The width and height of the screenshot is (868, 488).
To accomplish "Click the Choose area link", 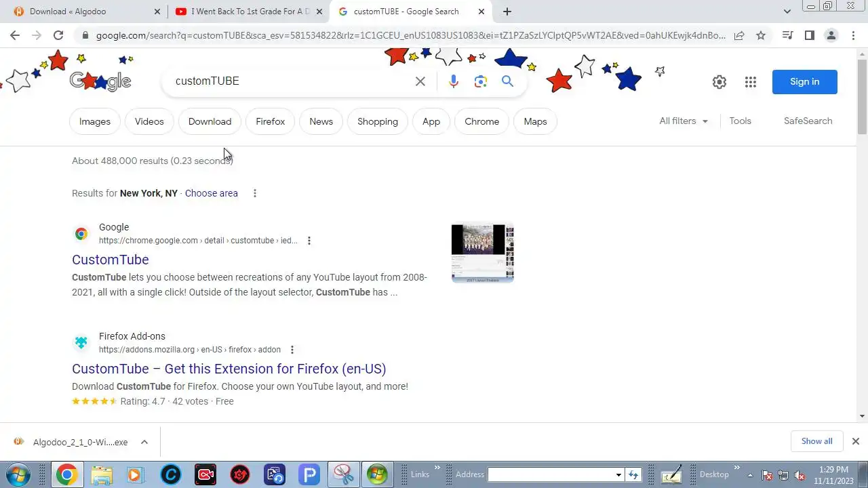I will (212, 193).
